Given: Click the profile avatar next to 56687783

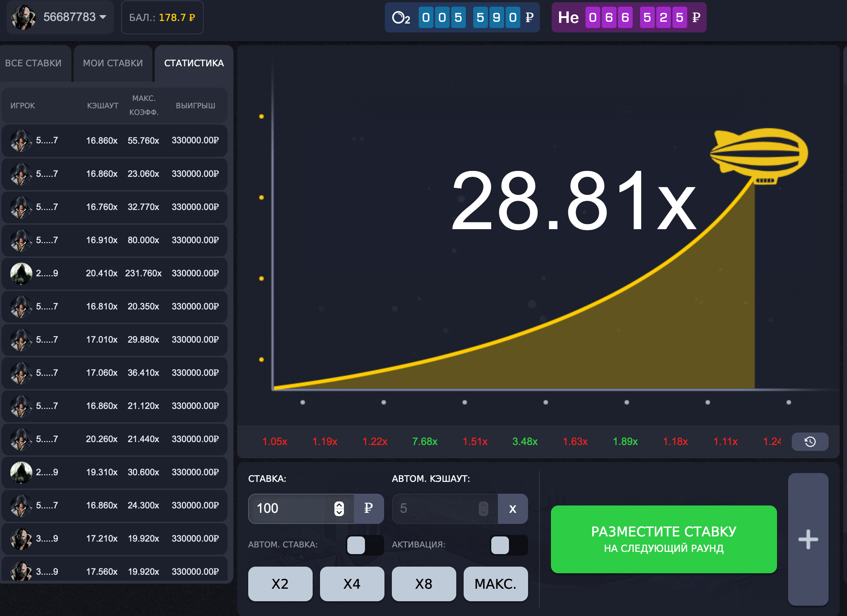Looking at the screenshot, I should (23, 17).
